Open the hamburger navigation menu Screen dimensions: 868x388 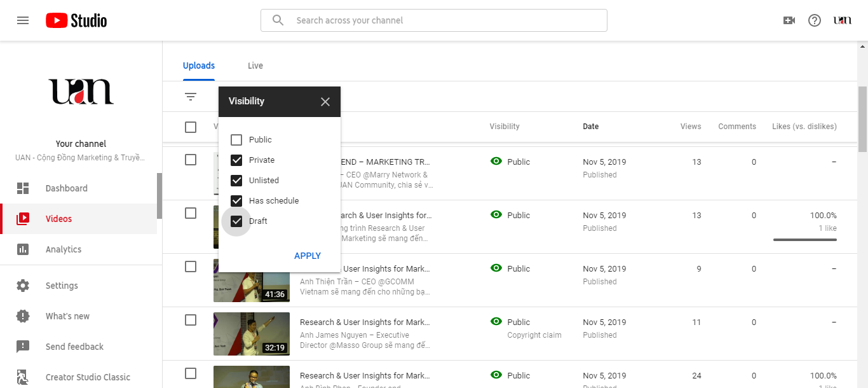tap(23, 20)
